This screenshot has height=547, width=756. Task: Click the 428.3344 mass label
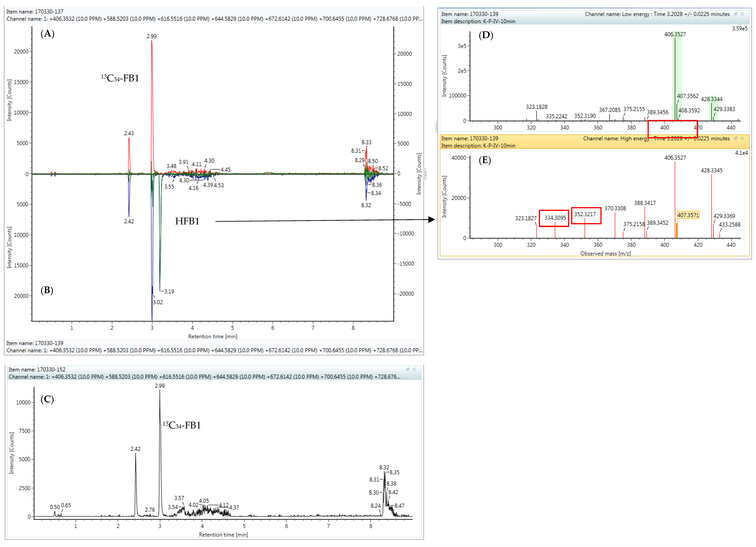click(x=712, y=99)
